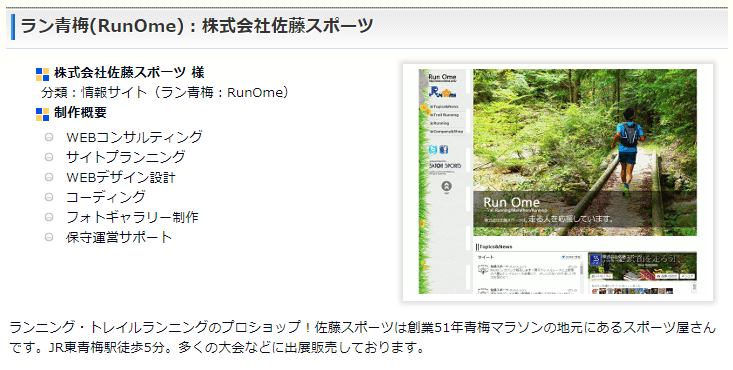Click the list item WEBデザイン設計
This screenshot has width=733, height=370.
point(121,177)
